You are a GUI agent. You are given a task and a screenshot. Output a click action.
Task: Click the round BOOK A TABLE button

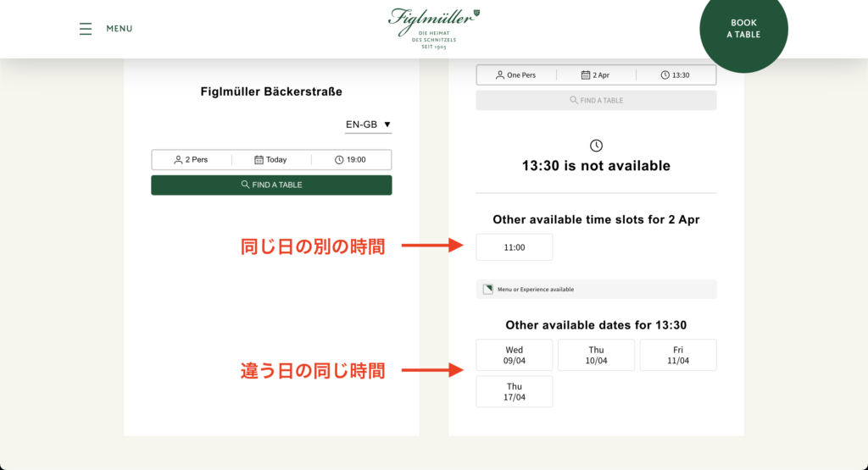tap(743, 29)
